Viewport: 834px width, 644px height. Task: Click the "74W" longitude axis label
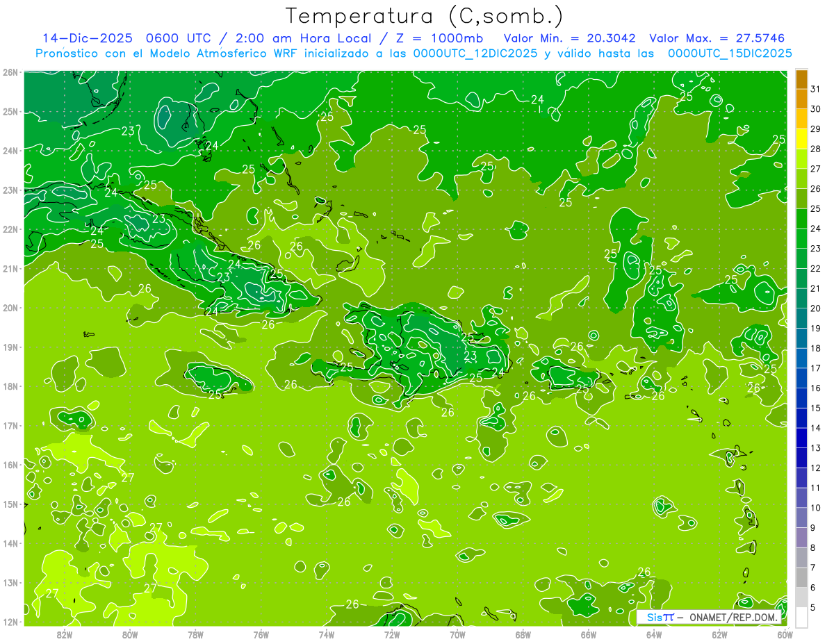click(x=327, y=635)
